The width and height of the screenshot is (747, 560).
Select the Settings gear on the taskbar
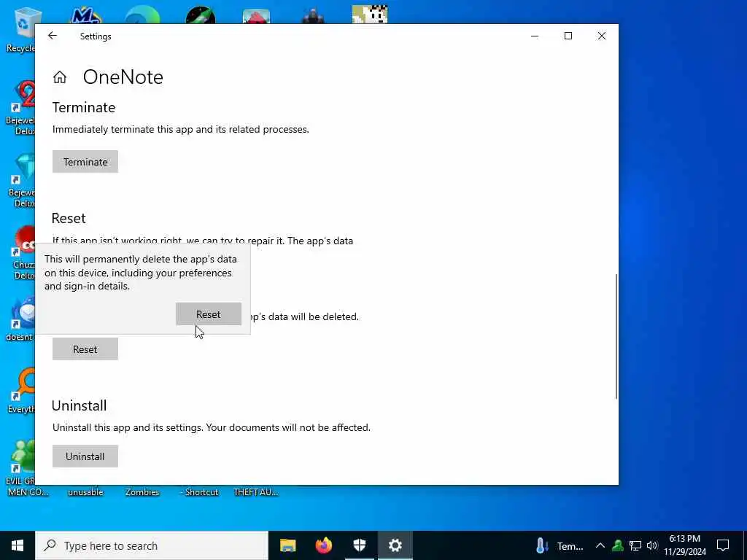395,545
